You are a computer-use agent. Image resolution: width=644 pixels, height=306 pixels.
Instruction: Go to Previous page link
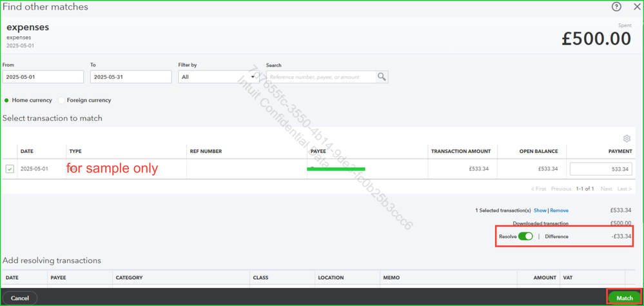(561, 189)
